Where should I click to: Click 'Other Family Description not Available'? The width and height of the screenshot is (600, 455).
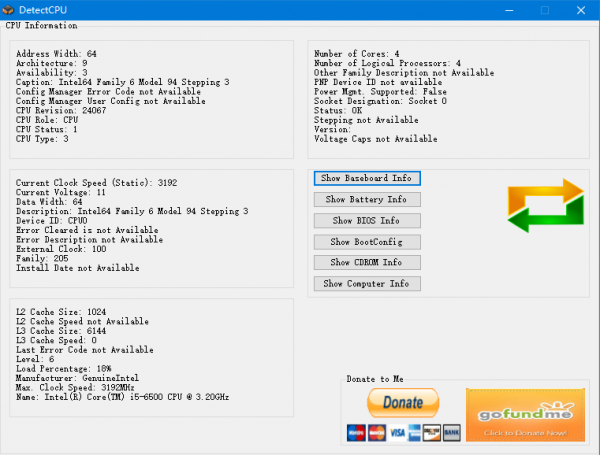pyautogui.click(x=404, y=73)
